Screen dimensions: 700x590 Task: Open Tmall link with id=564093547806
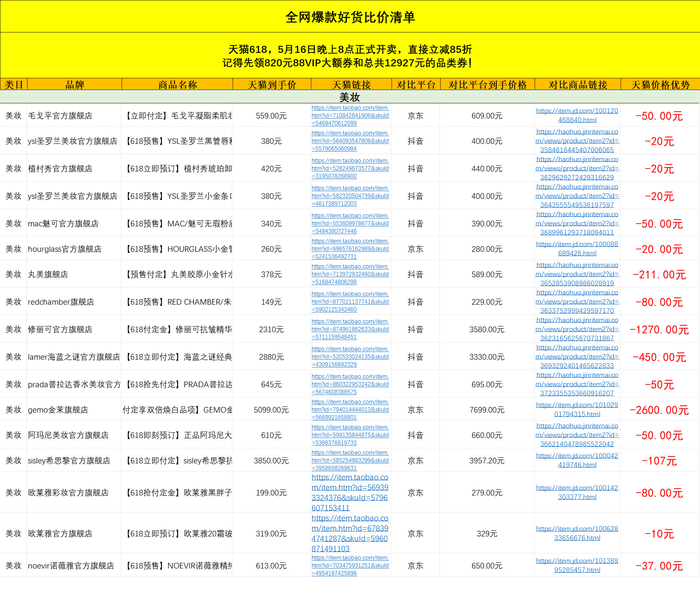click(350, 141)
